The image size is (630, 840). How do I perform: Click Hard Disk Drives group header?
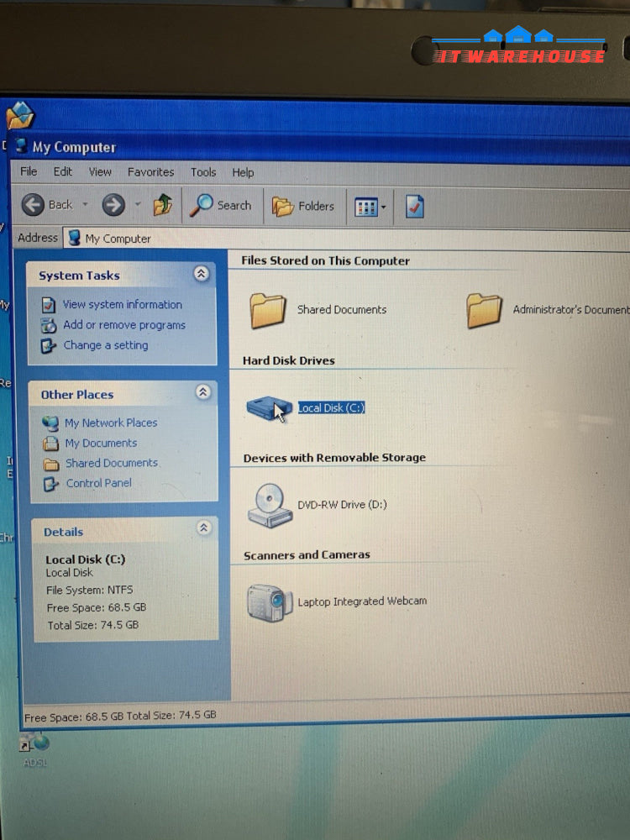coord(289,360)
